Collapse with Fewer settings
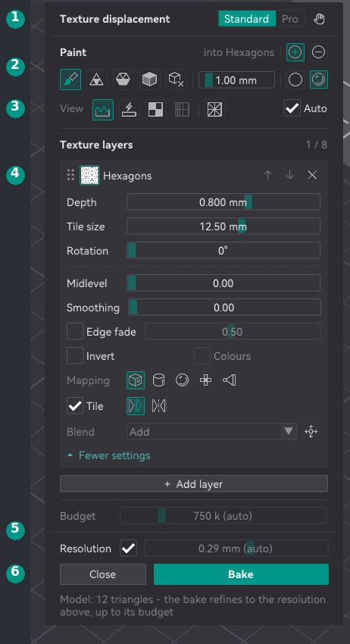This screenshot has width=350, height=644. point(109,455)
